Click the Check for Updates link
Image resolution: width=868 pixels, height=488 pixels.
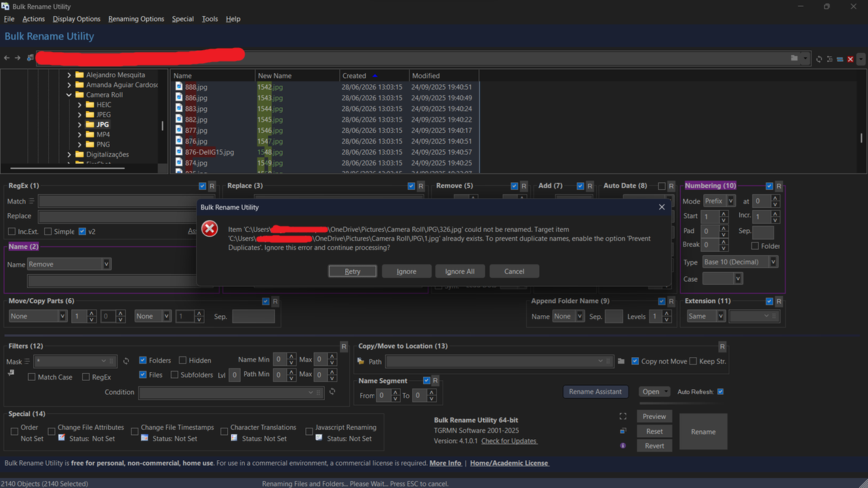[509, 441]
